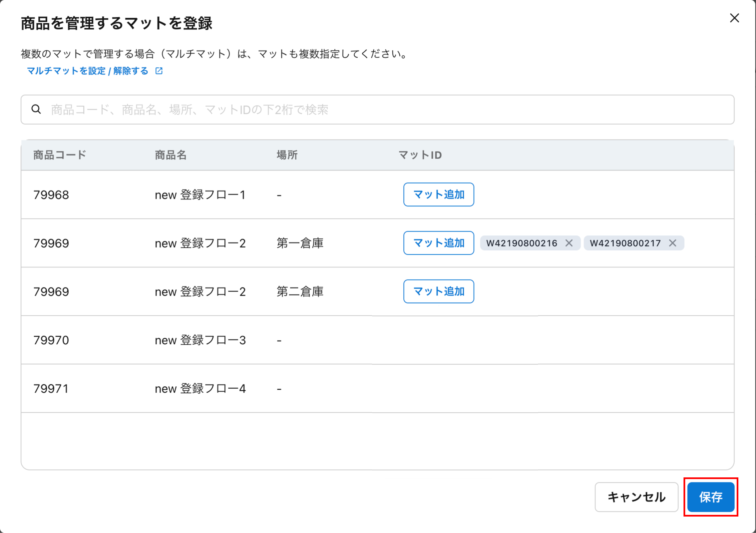The width and height of the screenshot is (756, 533).
Task: Click the dialog title 商品を管理するマットを登録
Action: tap(116, 23)
